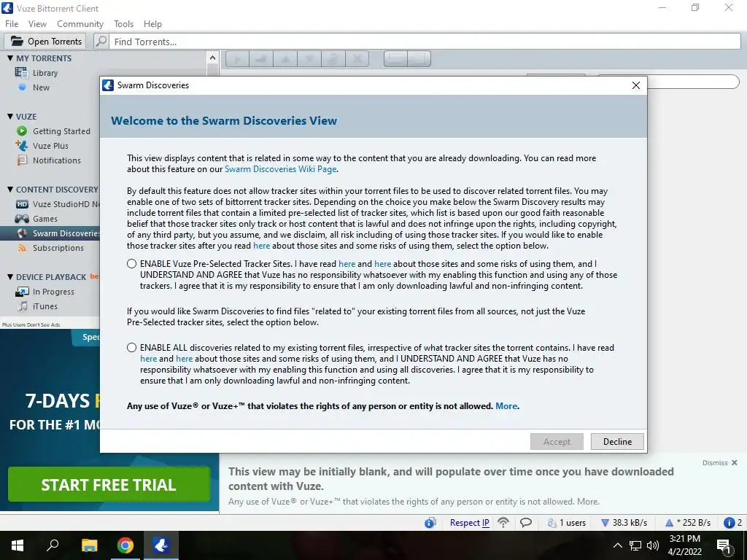This screenshot has height=560, width=747.
Task: Click the More link in the dialog
Action: point(506,406)
